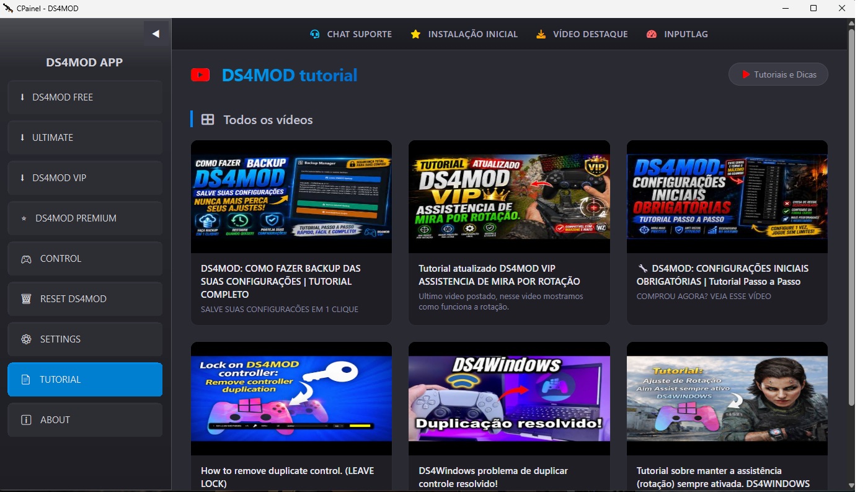The height and width of the screenshot is (492, 868).
Task: Click the grid icon beside Todos os vídeos
Action: [208, 120]
